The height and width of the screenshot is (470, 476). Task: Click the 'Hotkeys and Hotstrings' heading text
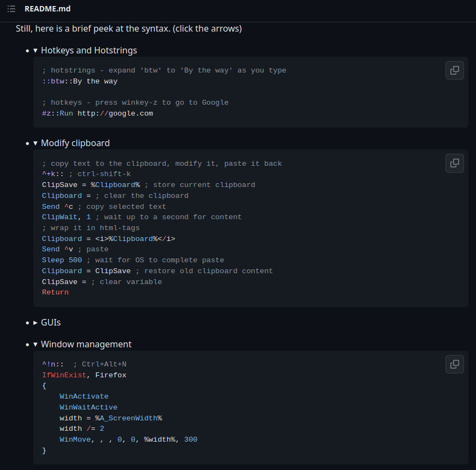pos(89,50)
